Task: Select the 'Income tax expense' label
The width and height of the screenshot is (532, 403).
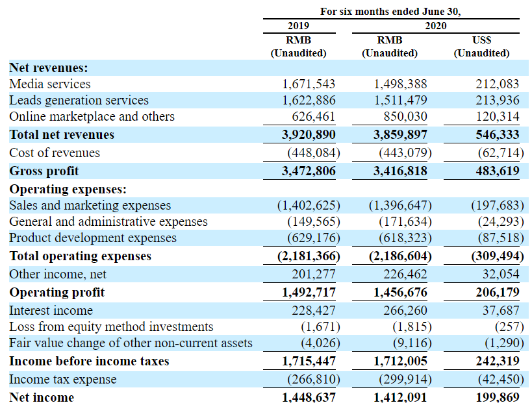Action: tap(63, 380)
